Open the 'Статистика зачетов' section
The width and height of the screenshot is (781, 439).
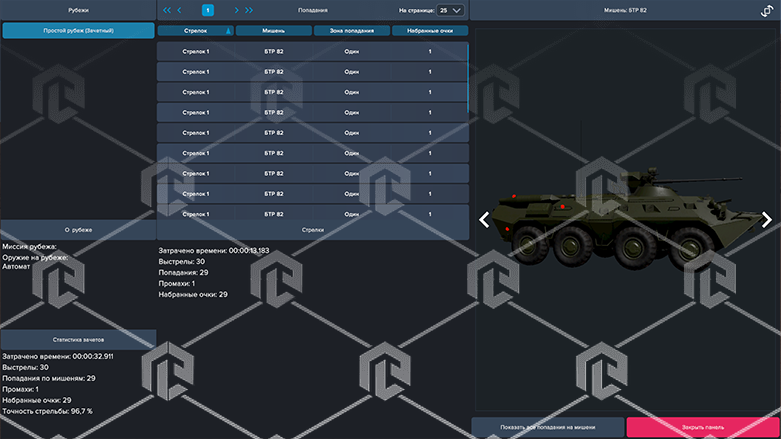[x=78, y=340]
